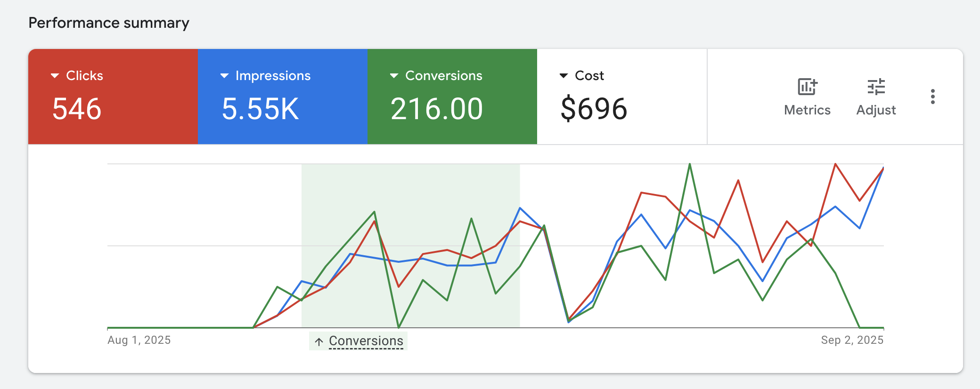This screenshot has height=389, width=980.
Task: Click the Sep 2, 2025 axis label
Action: point(852,340)
